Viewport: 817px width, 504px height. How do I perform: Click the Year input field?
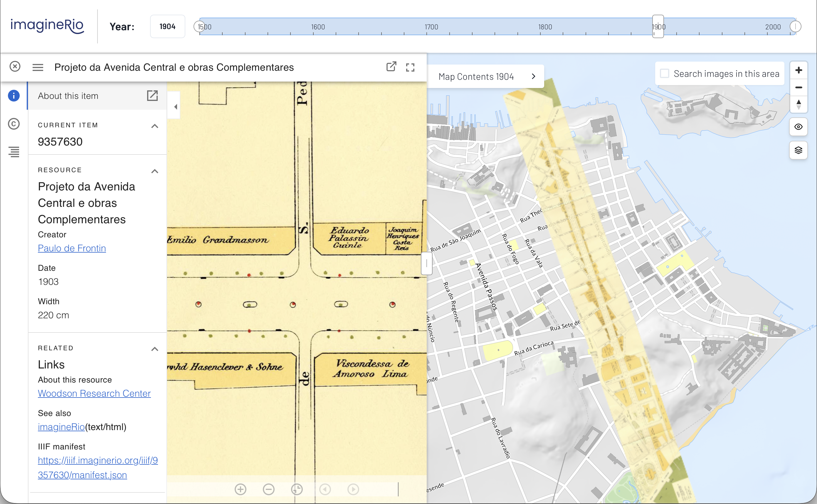point(167,26)
